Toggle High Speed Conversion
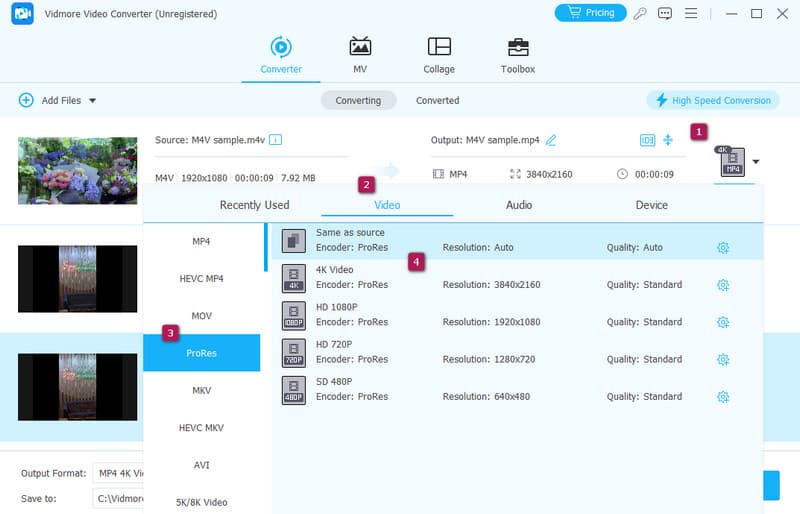Screen dimensions: 800x514 (x=713, y=100)
